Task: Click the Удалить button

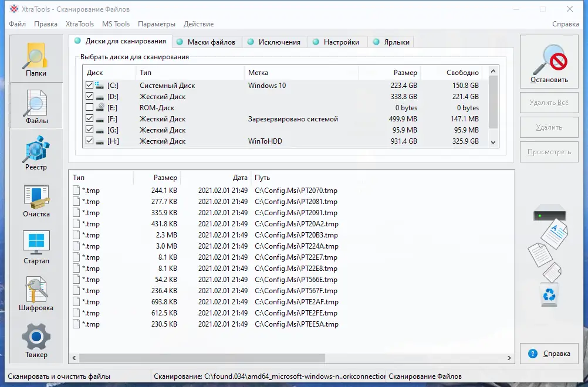Action: [549, 127]
